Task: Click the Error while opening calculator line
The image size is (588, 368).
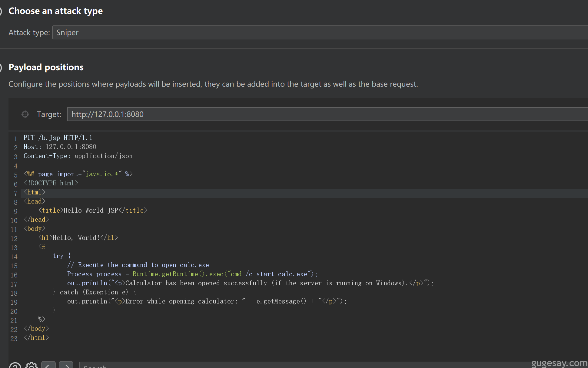Action: pos(207,301)
